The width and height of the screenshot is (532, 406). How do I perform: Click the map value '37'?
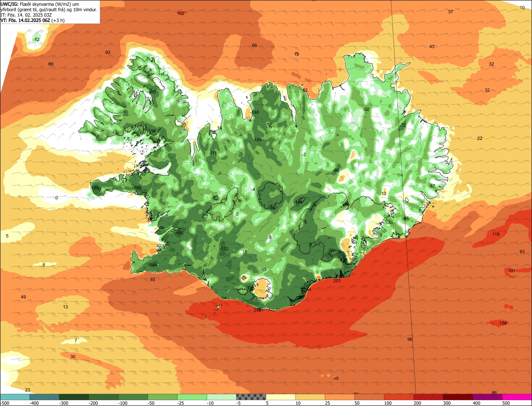point(451,12)
